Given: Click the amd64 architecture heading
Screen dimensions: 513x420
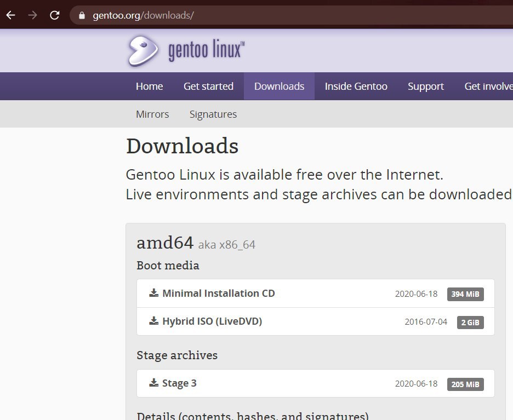Looking at the screenshot, I should pyautogui.click(x=165, y=243).
